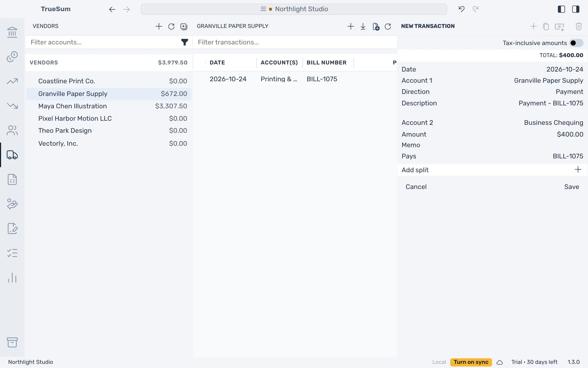Open the Northlight Studio title bar menu
Viewport: 588px width, 368px height.
pyautogui.click(x=294, y=9)
